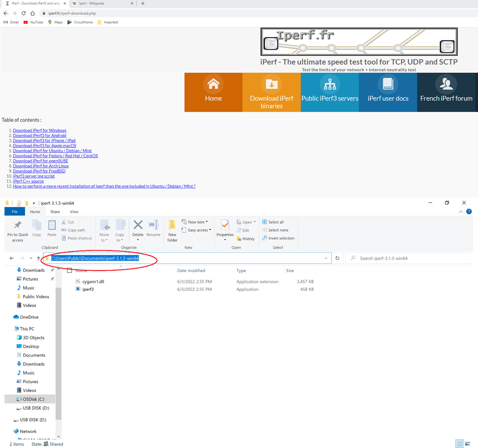Pin current folder to Quick access
Screen dimensions: 478x448
17,230
